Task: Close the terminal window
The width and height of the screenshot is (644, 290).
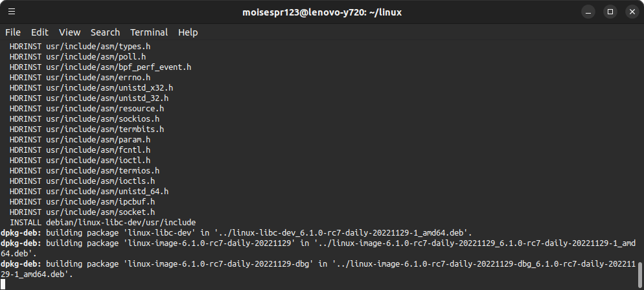Action: 632,12
